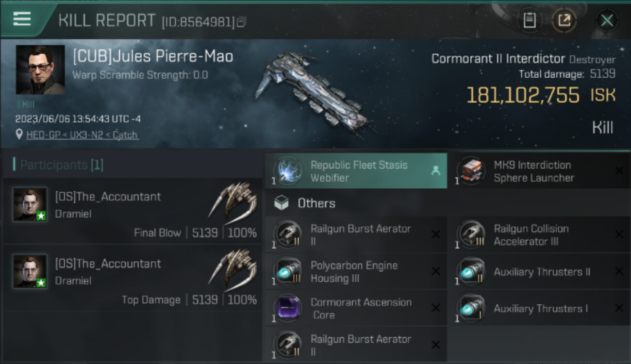Select the Polycarbon Engine Housing III icon

287,272
